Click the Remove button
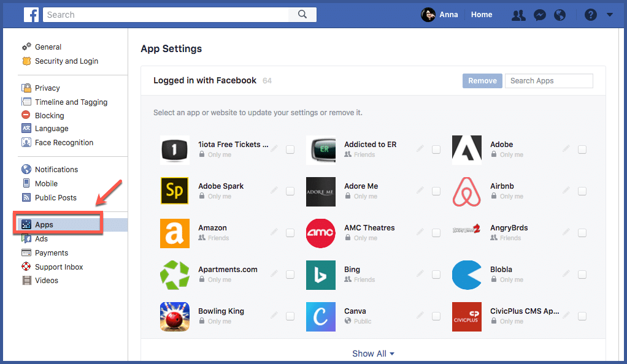627x364 pixels. [482, 81]
